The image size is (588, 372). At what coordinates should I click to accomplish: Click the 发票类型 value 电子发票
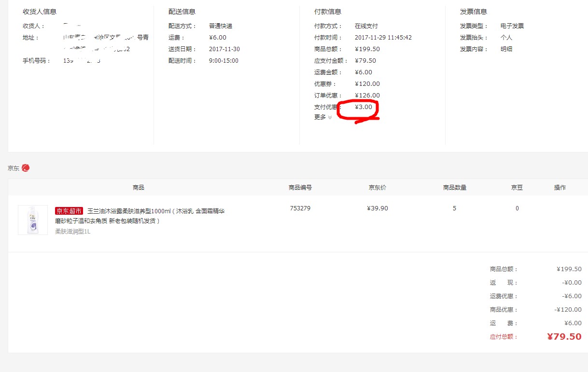(x=512, y=26)
